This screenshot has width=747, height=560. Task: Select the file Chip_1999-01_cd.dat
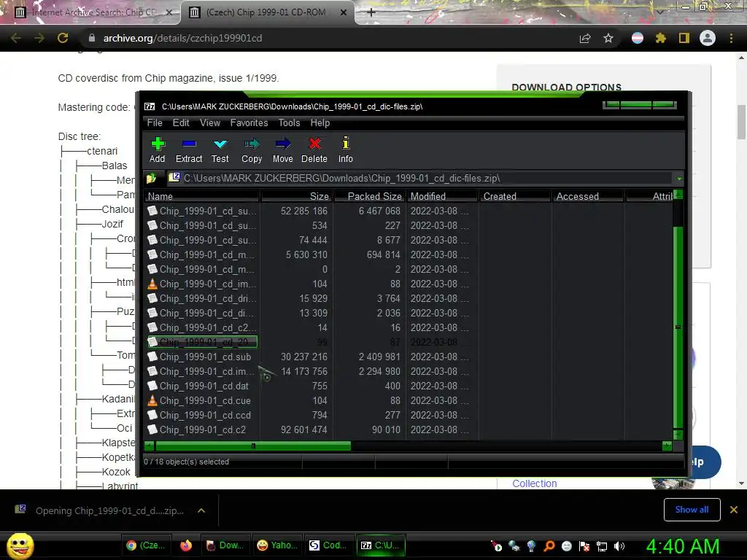click(x=204, y=386)
